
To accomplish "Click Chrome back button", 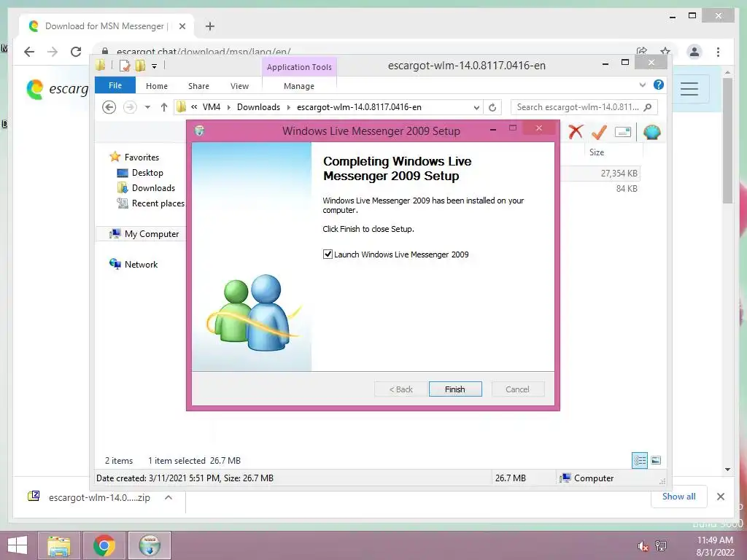I will coord(29,52).
